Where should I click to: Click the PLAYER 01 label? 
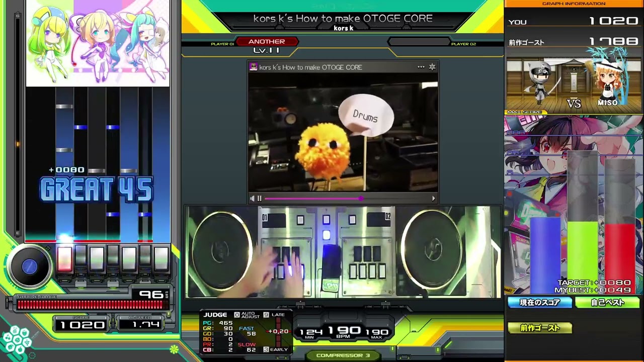pos(222,44)
